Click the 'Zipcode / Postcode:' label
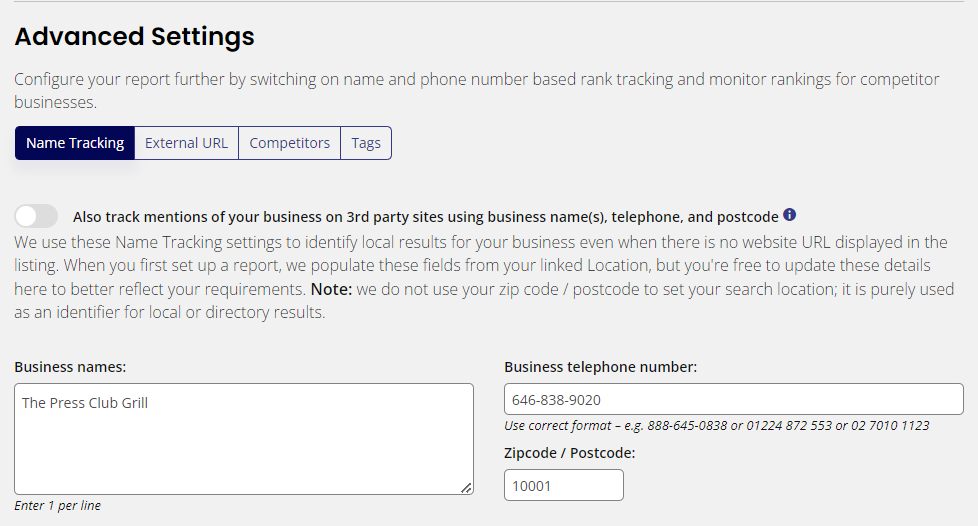Image resolution: width=978 pixels, height=526 pixels. 569,453
